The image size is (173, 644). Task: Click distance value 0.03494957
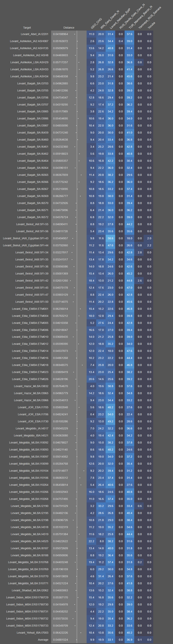pos(61,238)
